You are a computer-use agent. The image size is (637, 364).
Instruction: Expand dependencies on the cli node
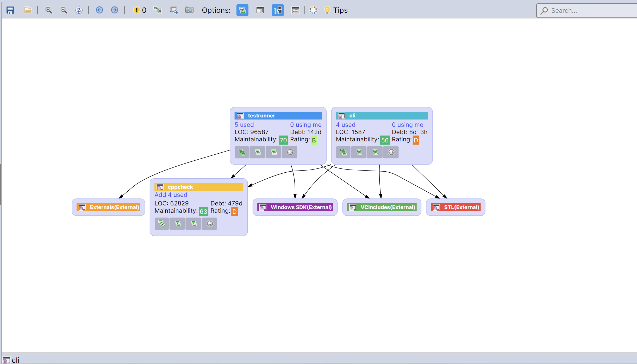(343, 152)
